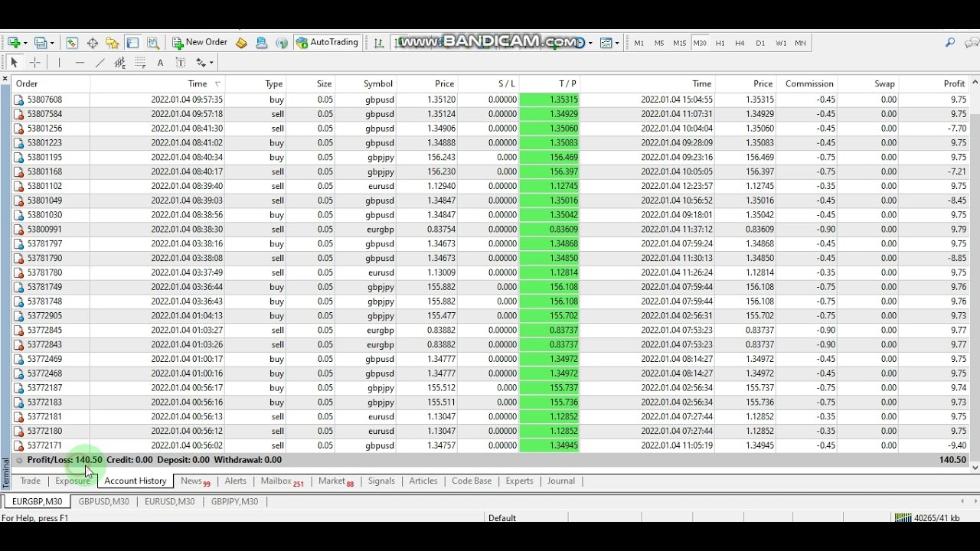Switch to the Trade tab
The width and height of the screenshot is (980, 551).
click(x=31, y=481)
